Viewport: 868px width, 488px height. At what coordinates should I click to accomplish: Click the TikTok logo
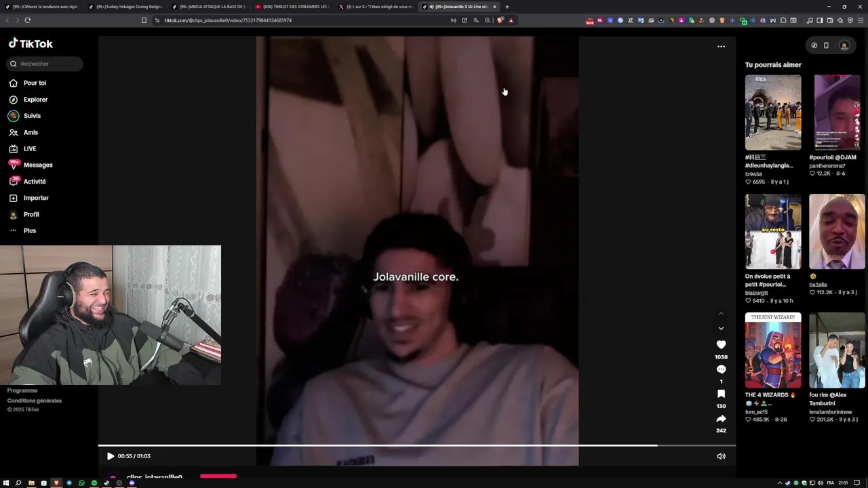(x=31, y=43)
